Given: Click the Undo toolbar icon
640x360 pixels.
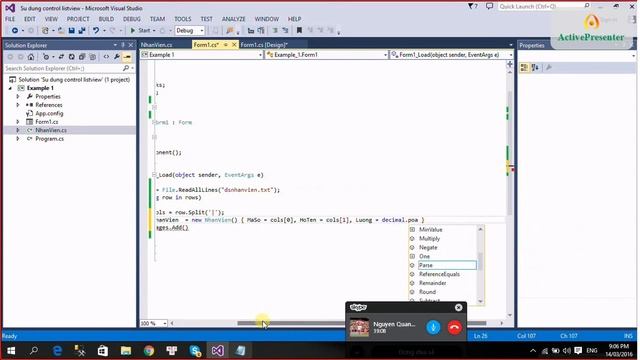Looking at the screenshot, I should click(x=96, y=31).
